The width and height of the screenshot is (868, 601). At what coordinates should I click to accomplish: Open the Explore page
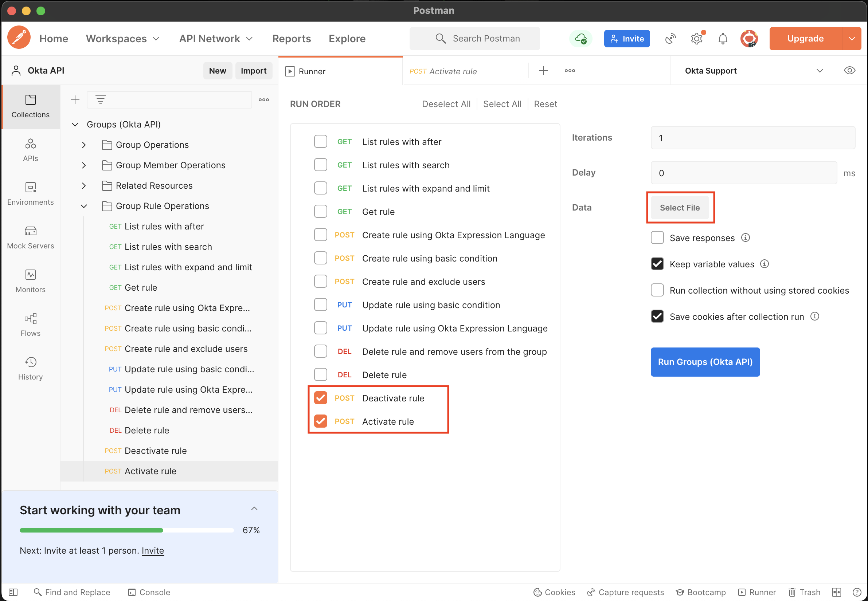point(347,38)
